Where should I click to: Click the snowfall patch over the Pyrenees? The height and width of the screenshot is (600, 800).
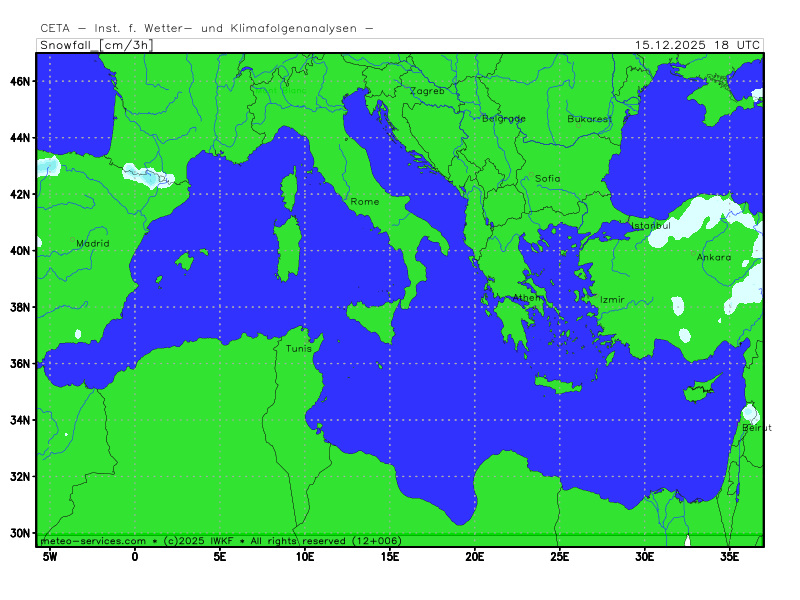[148, 178]
